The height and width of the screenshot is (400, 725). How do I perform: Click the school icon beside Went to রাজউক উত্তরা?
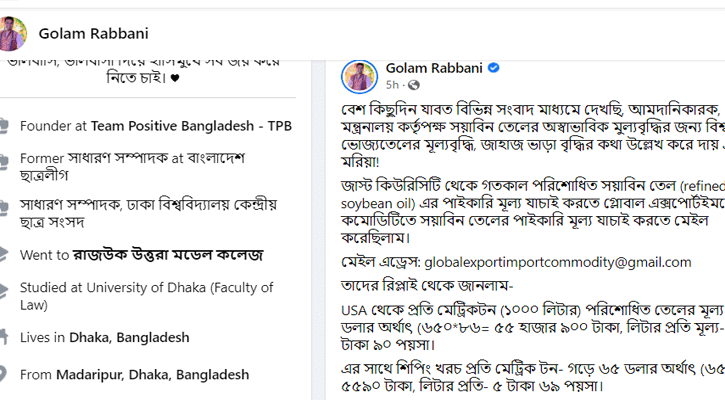(x=5, y=255)
